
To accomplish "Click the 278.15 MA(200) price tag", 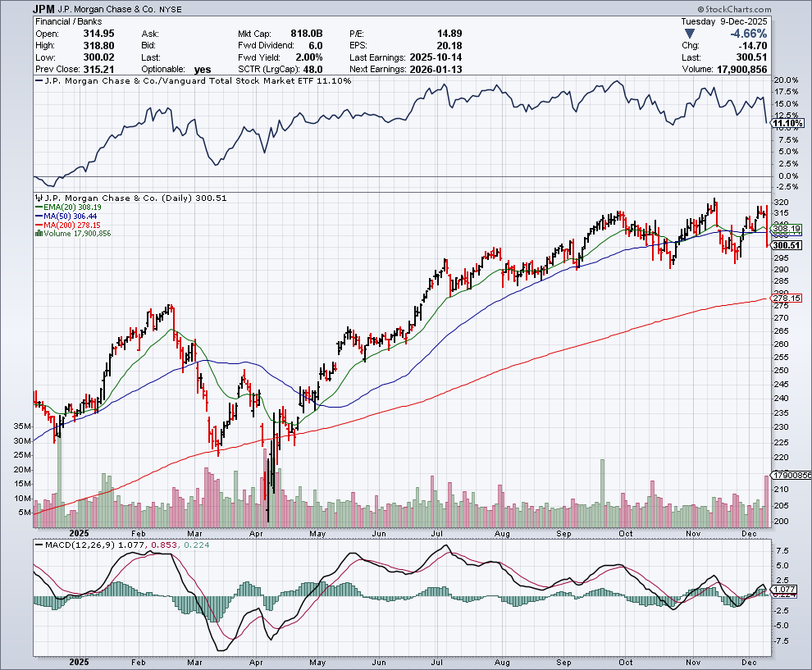I will (x=787, y=299).
